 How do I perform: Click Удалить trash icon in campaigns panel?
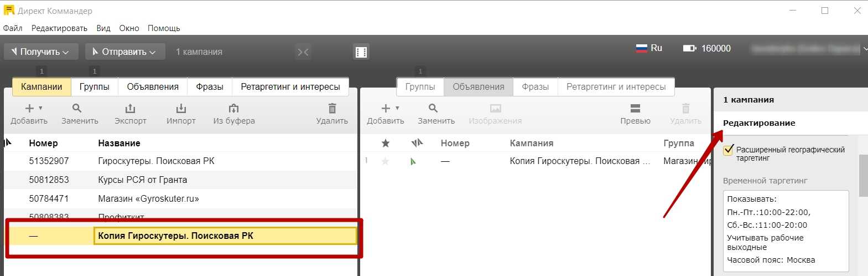click(332, 109)
